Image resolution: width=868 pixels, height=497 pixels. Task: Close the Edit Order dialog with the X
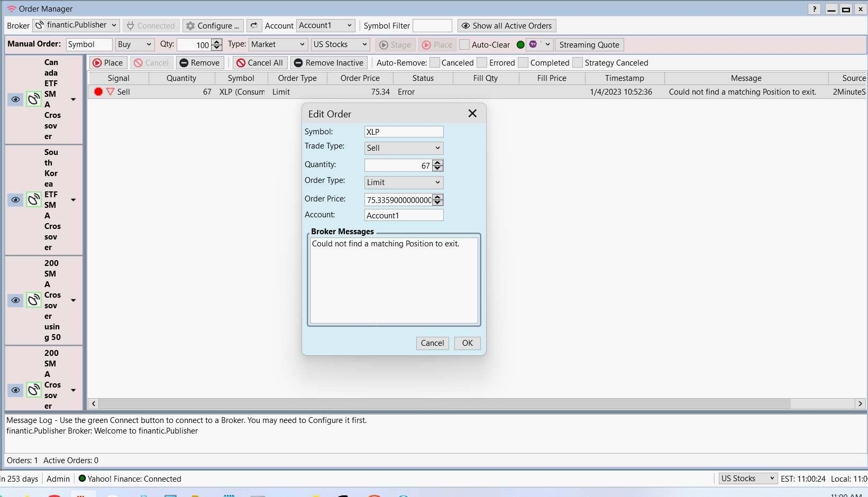472,114
